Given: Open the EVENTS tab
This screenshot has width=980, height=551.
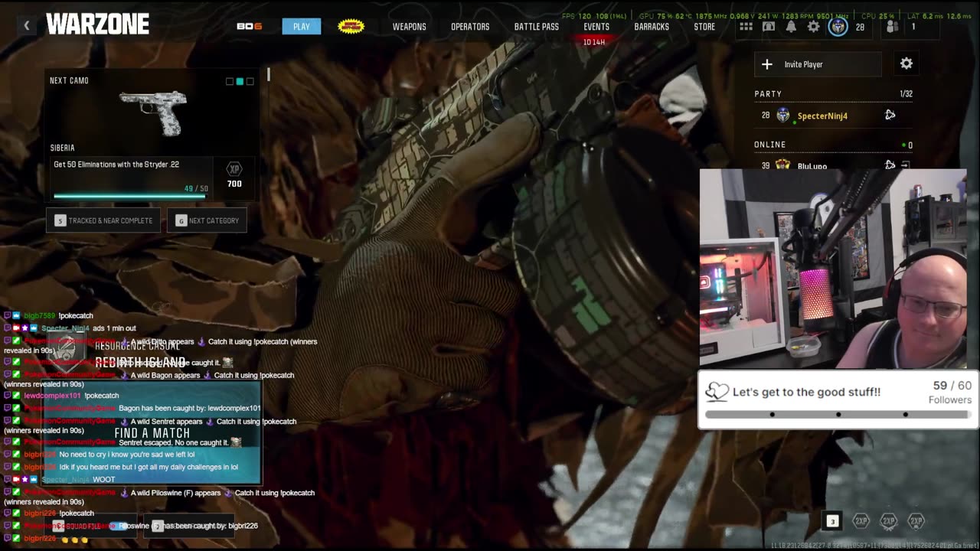Looking at the screenshot, I should coord(596,26).
